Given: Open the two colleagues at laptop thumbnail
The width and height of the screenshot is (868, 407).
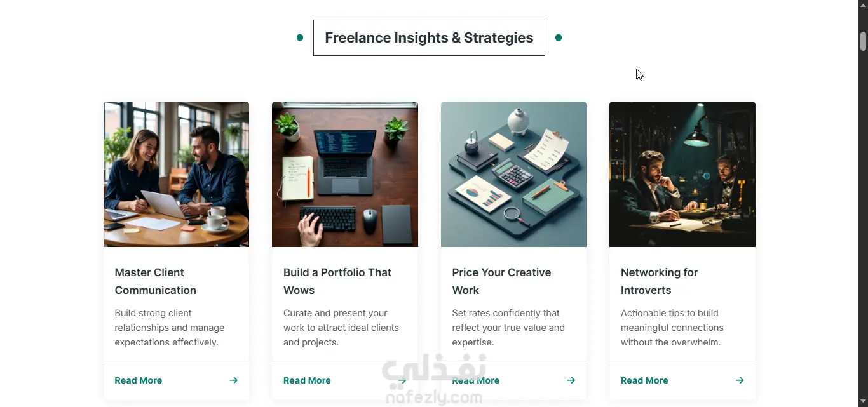Looking at the screenshot, I should point(176,174).
